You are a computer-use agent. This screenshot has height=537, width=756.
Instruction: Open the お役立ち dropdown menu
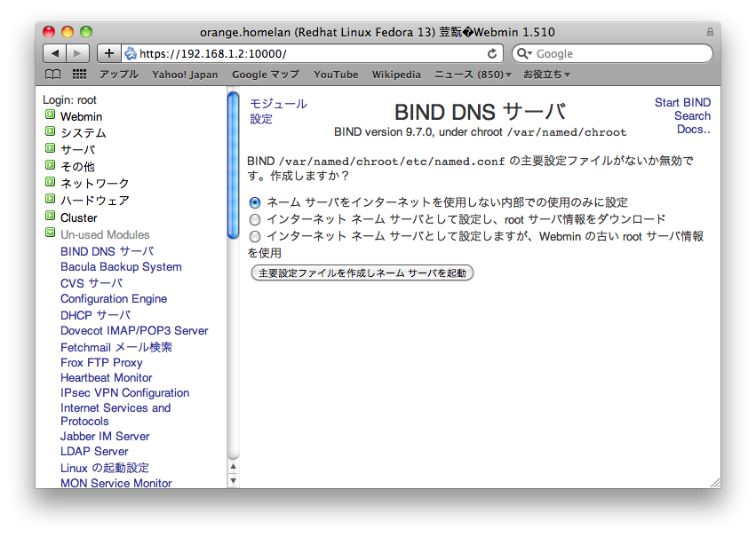(544, 75)
